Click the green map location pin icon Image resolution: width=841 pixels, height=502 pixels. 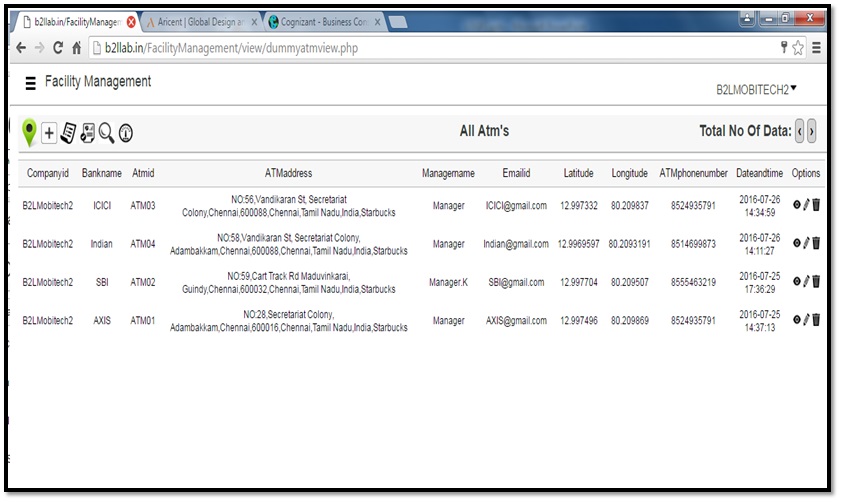[x=29, y=131]
